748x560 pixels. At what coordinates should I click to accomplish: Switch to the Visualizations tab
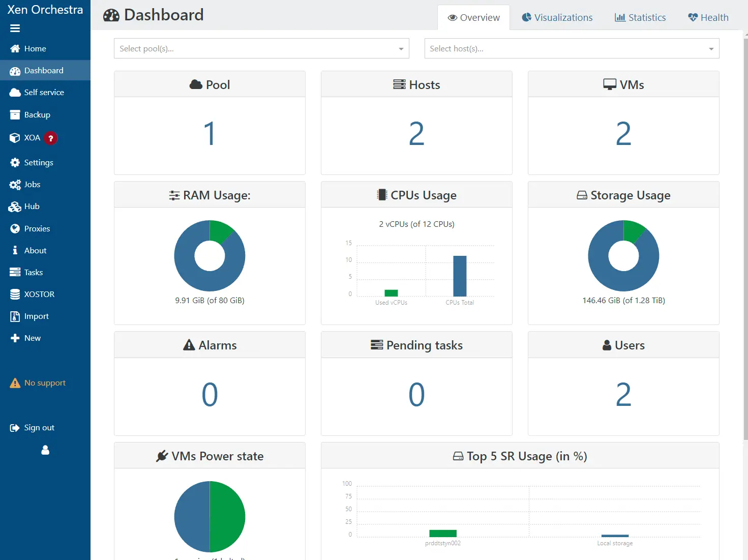pyautogui.click(x=557, y=17)
